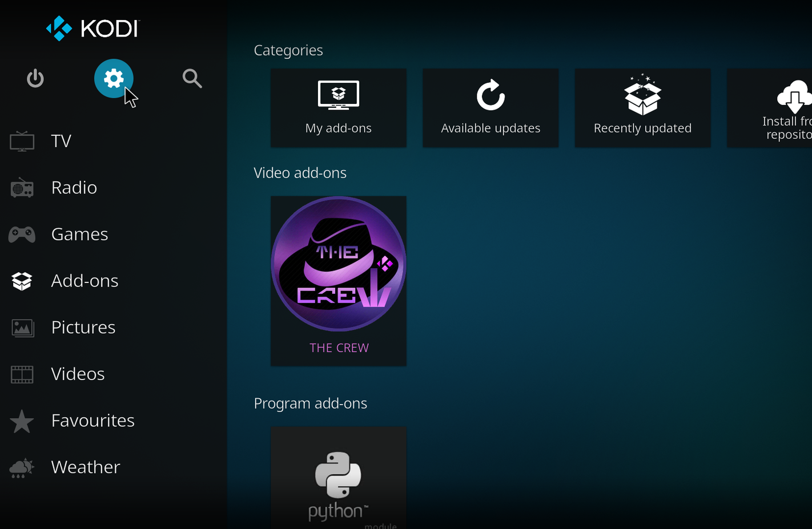Select the Videos menu entry
Viewport: 812px width, 529px height.
coord(78,374)
